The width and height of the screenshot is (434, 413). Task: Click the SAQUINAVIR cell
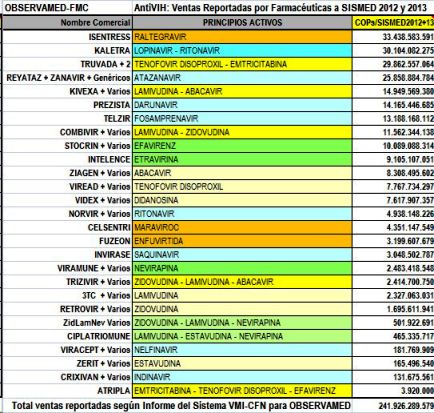point(242,255)
